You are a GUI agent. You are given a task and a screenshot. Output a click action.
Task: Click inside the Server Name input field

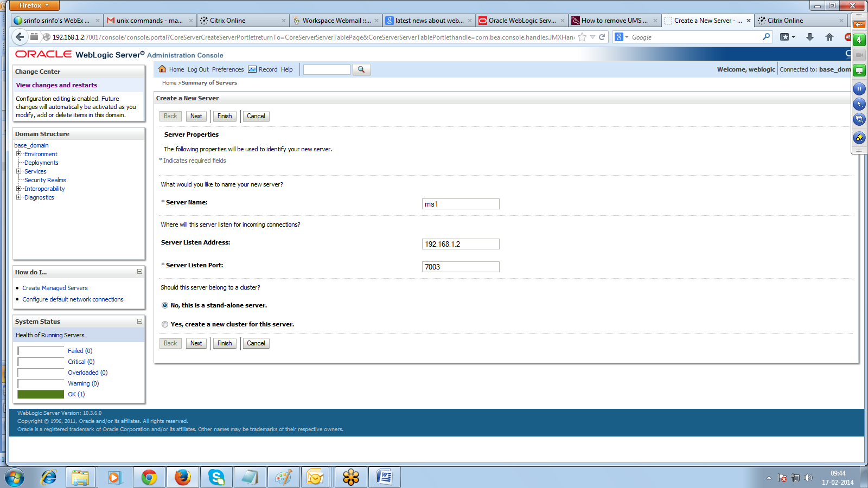tap(460, 204)
